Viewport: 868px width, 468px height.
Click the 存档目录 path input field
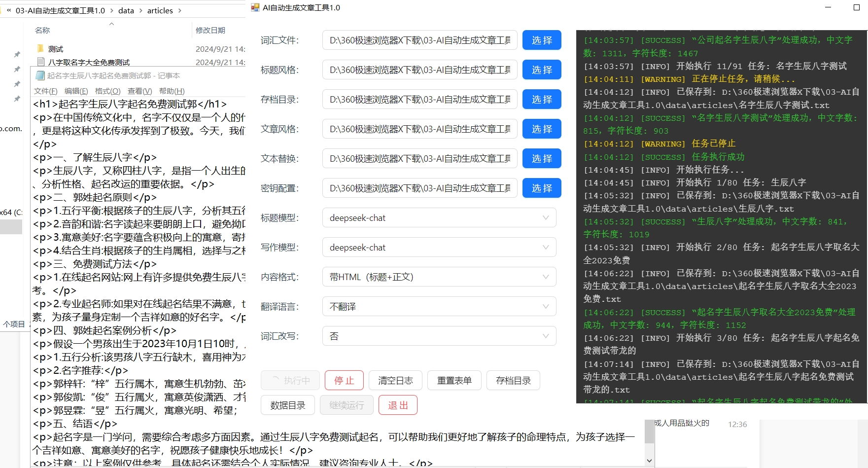[x=420, y=99]
